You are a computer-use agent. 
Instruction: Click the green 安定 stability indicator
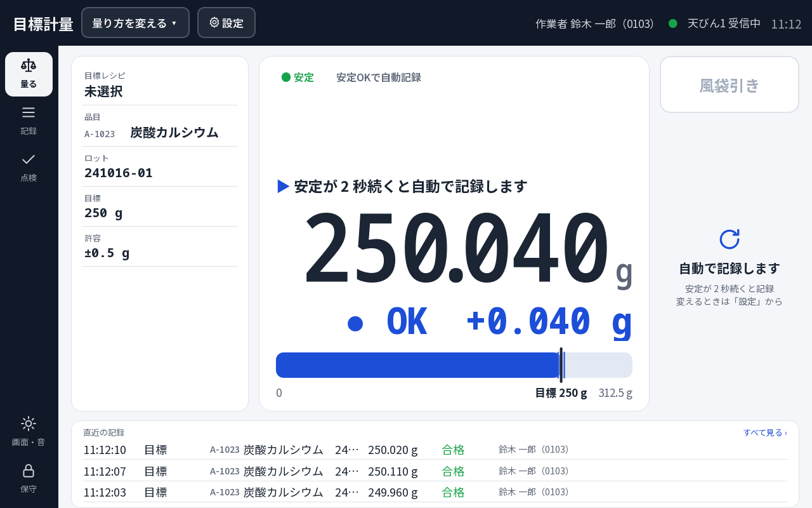coord(298,77)
